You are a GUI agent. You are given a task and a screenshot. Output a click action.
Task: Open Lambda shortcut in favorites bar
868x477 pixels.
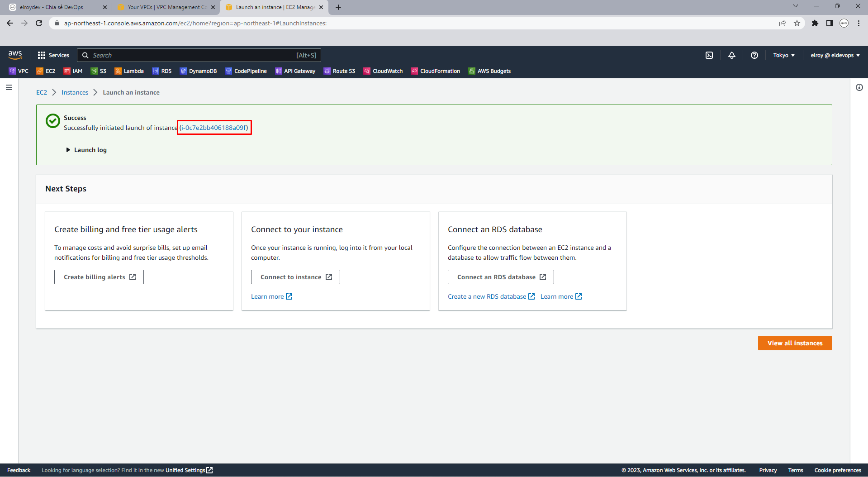129,71
